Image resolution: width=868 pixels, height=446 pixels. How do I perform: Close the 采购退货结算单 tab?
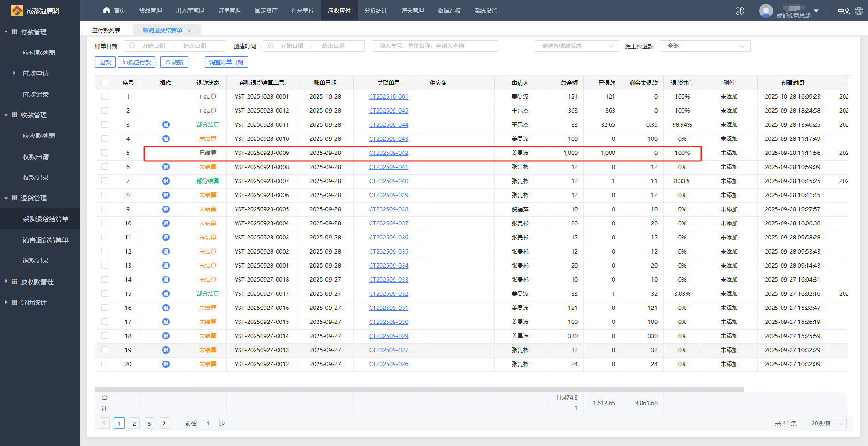[189, 31]
